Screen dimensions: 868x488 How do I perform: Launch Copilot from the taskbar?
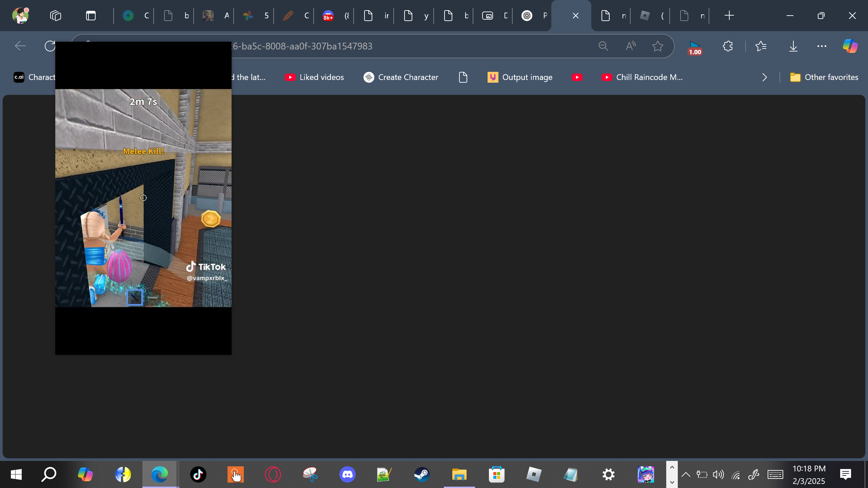(x=85, y=474)
